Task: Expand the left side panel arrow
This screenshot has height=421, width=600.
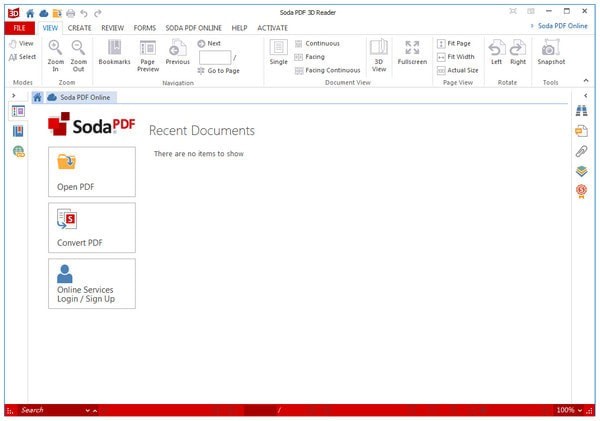Action: [13, 96]
